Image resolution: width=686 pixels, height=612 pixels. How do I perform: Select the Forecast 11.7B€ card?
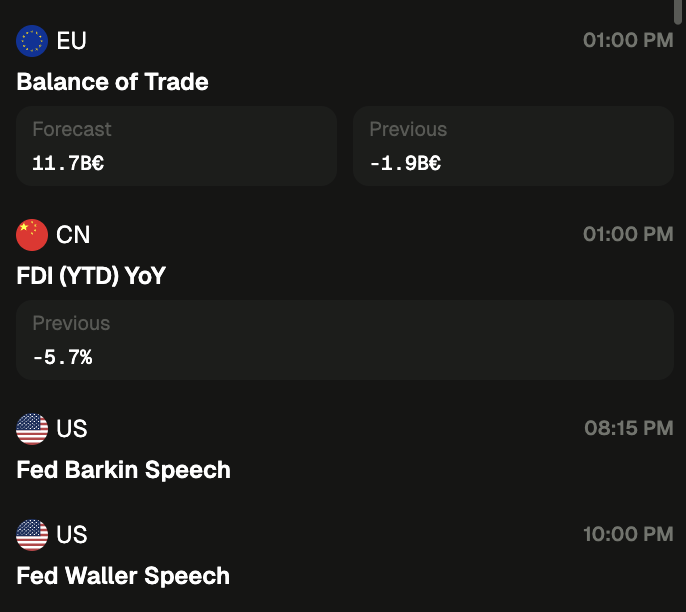coord(176,146)
